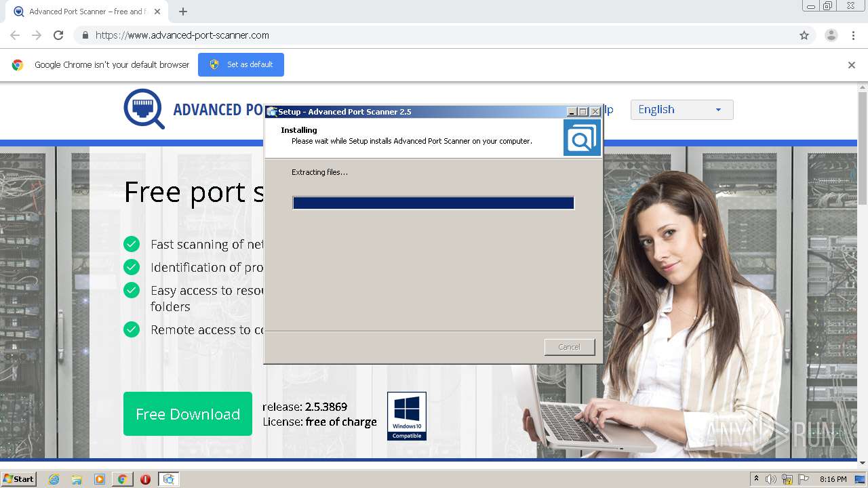Dismiss the default browser infobar
The height and width of the screenshot is (488, 868).
pos(852,65)
